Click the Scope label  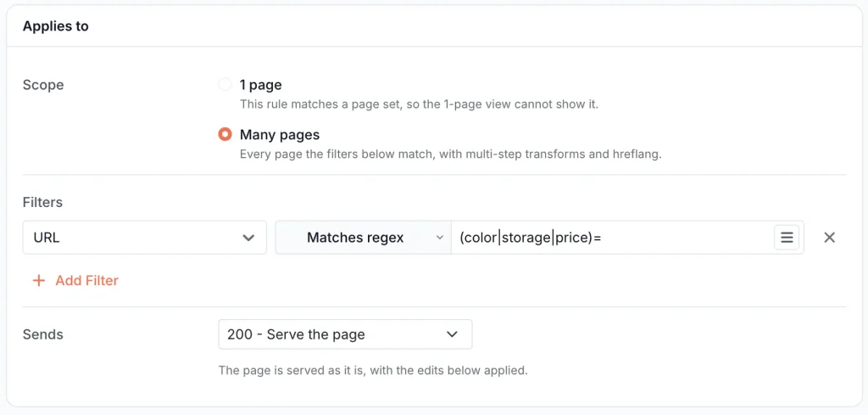pyautogui.click(x=43, y=85)
